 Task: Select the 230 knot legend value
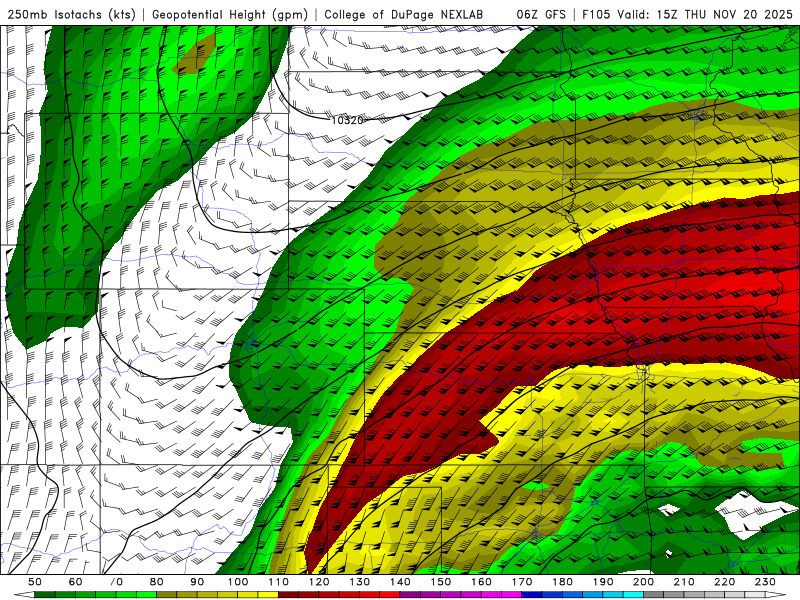(765, 582)
